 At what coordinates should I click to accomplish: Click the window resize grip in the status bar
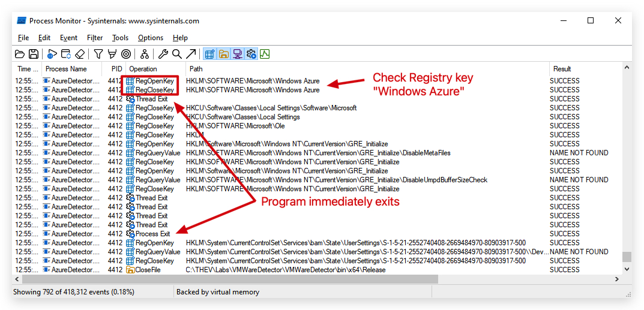coord(628,294)
